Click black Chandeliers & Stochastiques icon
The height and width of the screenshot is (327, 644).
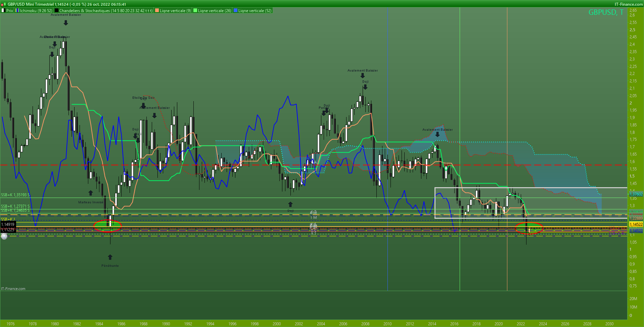tap(57, 11)
